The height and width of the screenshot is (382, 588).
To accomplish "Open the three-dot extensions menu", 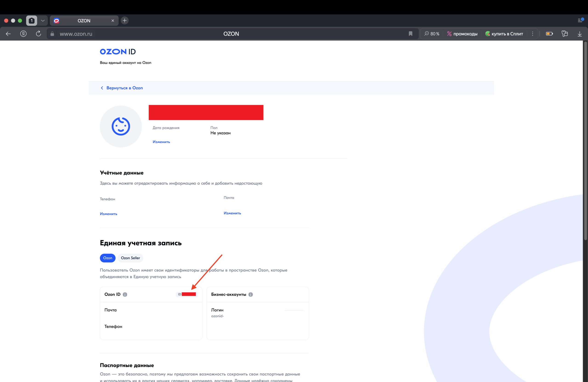I will (x=533, y=34).
